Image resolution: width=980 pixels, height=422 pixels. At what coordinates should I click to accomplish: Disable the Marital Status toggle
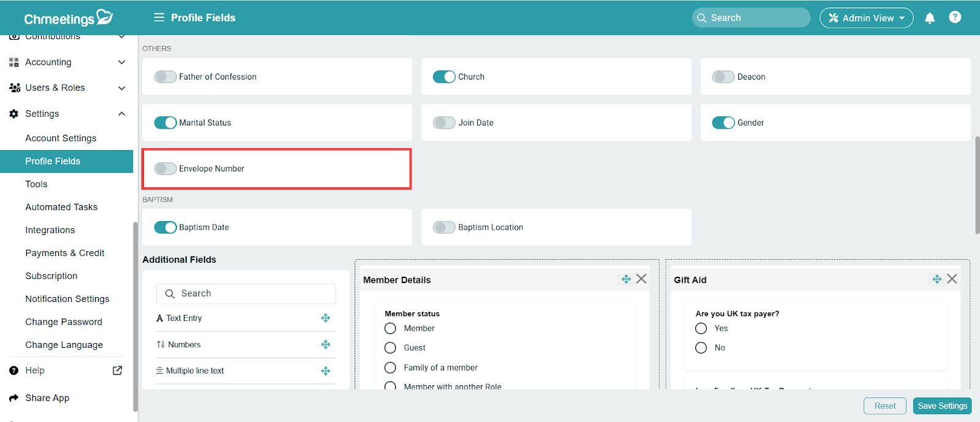(165, 122)
